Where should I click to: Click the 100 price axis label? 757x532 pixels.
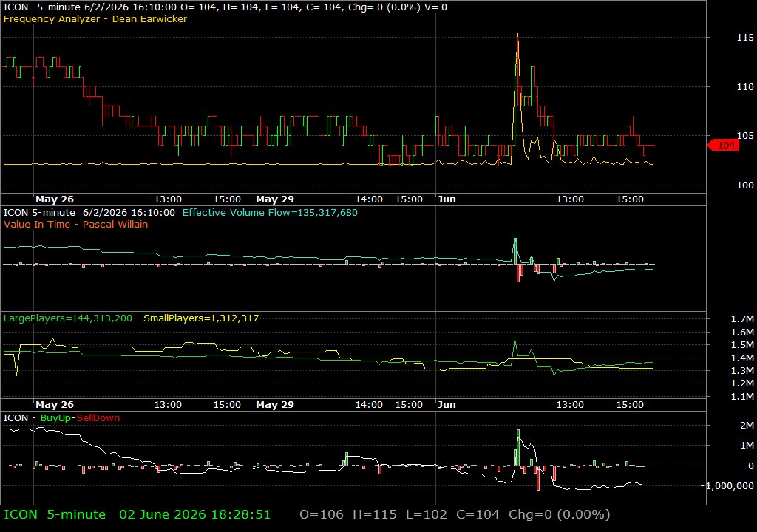click(745, 185)
